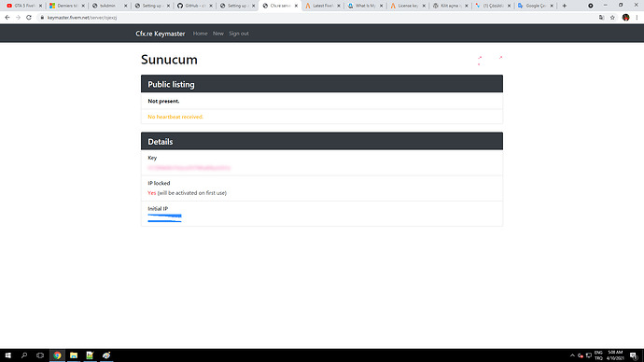This screenshot has height=362, width=644.
Task: Go back to the previous page
Action: [7, 18]
